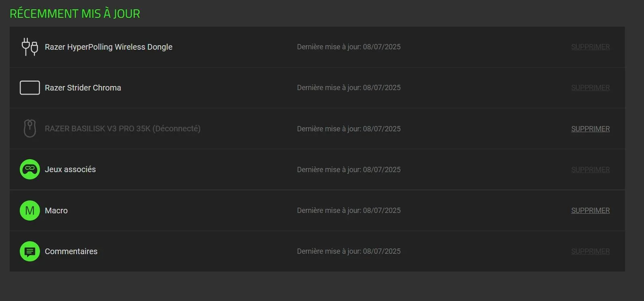The height and width of the screenshot is (301, 644).
Task: Open the Jeux associés label
Action: pos(70,169)
